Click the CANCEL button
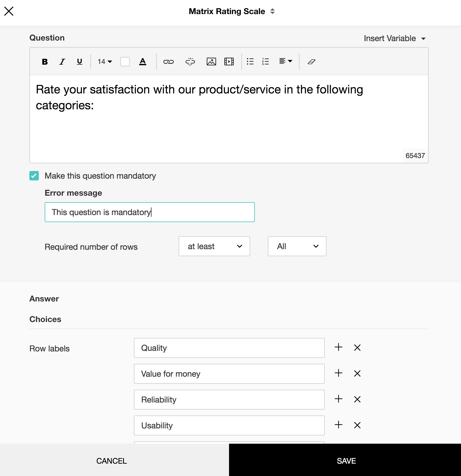 tap(115, 460)
